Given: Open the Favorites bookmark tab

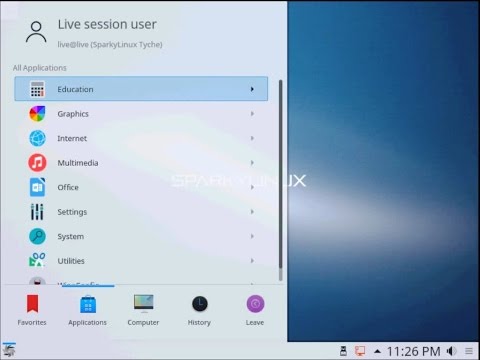Looking at the screenshot, I should [x=32, y=310].
